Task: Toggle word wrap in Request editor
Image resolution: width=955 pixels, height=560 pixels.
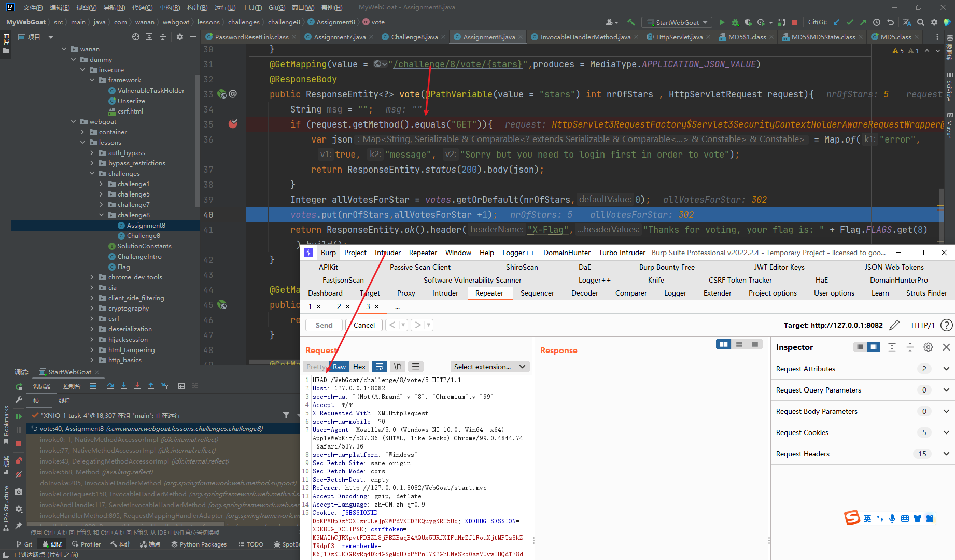Action: click(x=380, y=367)
